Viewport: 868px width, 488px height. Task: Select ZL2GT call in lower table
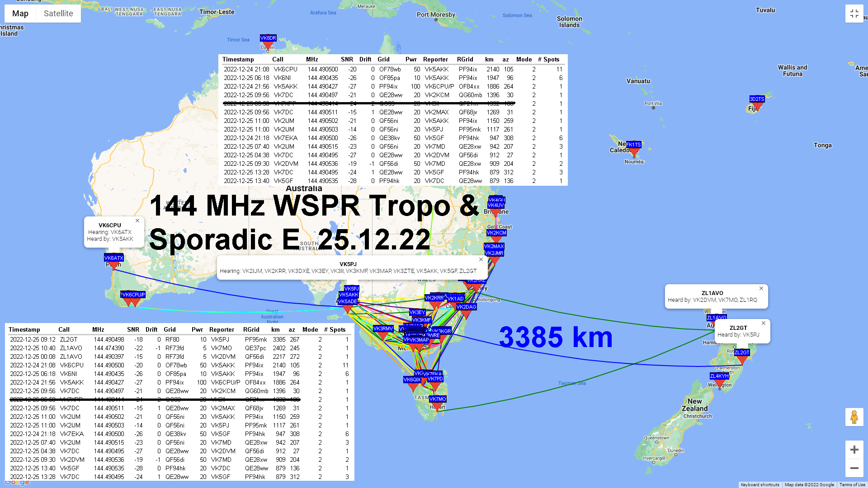tap(69, 339)
